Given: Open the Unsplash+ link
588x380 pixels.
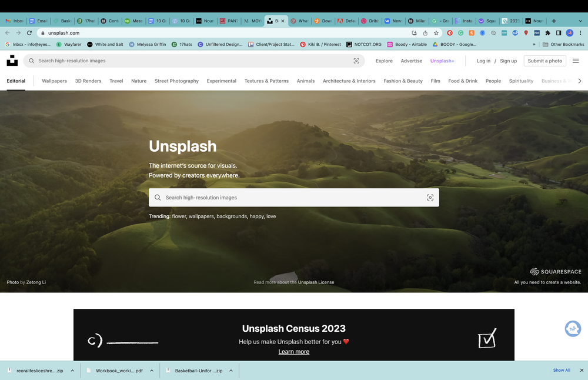Looking at the screenshot, I should pyautogui.click(x=442, y=61).
